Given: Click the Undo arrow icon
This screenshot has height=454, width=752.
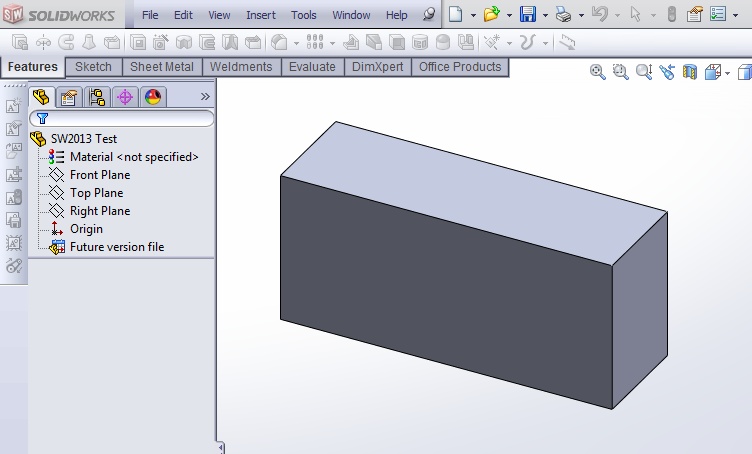Looking at the screenshot, I should [599, 14].
